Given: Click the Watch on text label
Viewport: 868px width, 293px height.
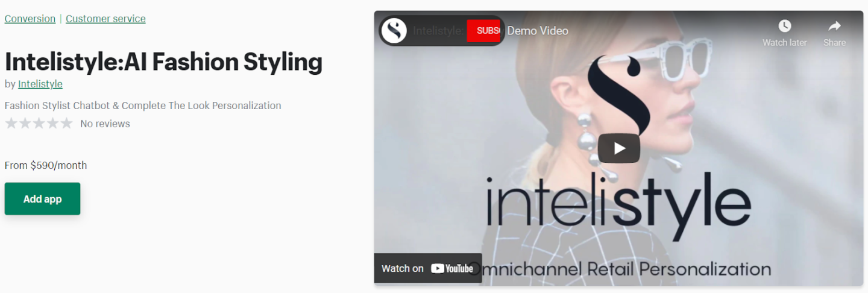Looking at the screenshot, I should 403,269.
